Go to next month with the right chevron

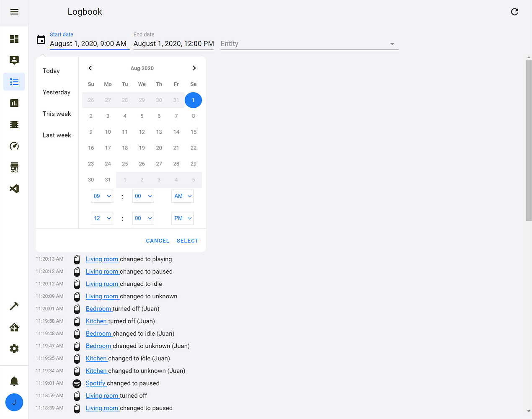(x=194, y=68)
